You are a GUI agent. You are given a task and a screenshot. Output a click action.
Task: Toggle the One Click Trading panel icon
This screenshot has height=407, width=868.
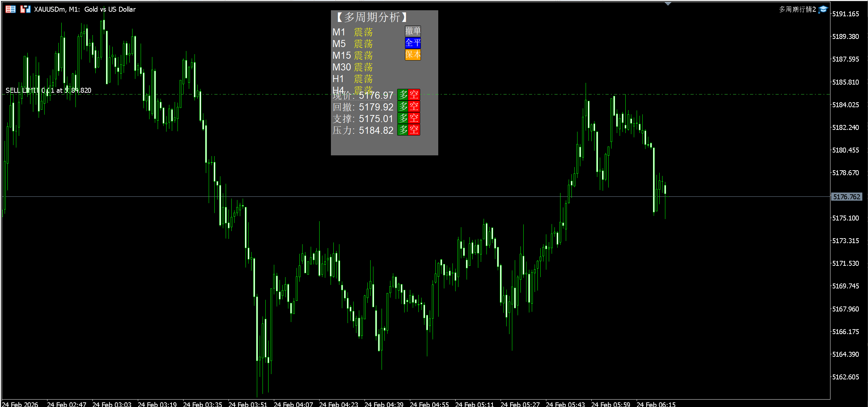(x=25, y=9)
